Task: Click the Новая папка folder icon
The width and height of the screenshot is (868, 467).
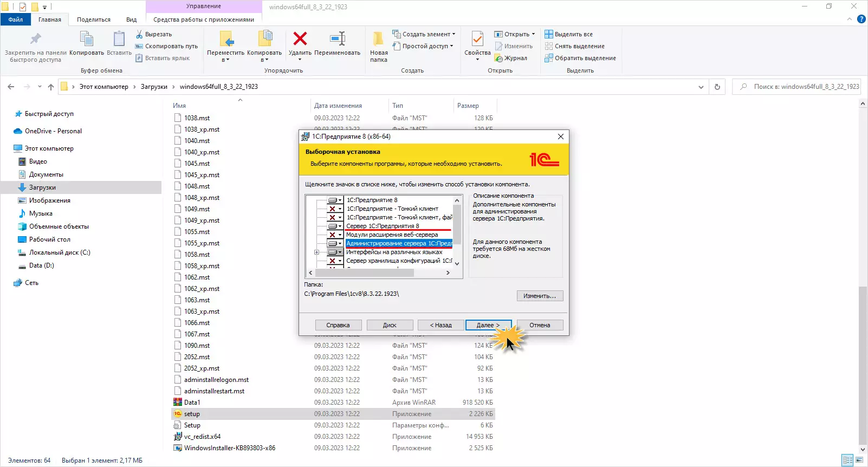Action: [x=379, y=39]
